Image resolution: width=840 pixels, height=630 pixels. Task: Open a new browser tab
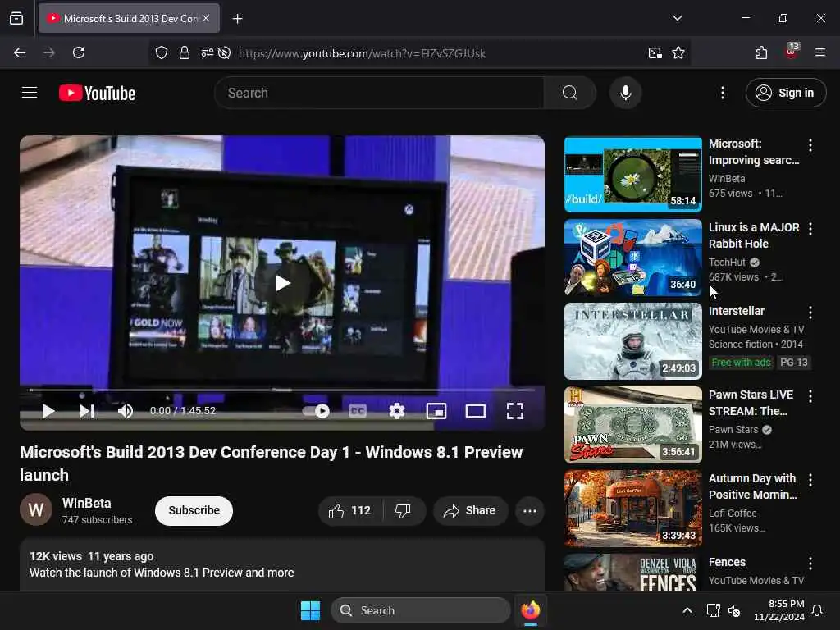pyautogui.click(x=237, y=19)
